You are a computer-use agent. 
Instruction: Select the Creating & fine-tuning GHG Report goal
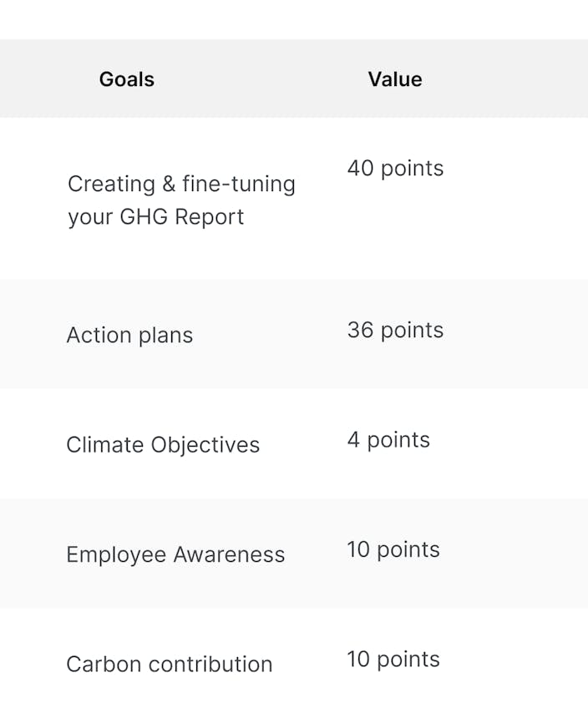181,200
